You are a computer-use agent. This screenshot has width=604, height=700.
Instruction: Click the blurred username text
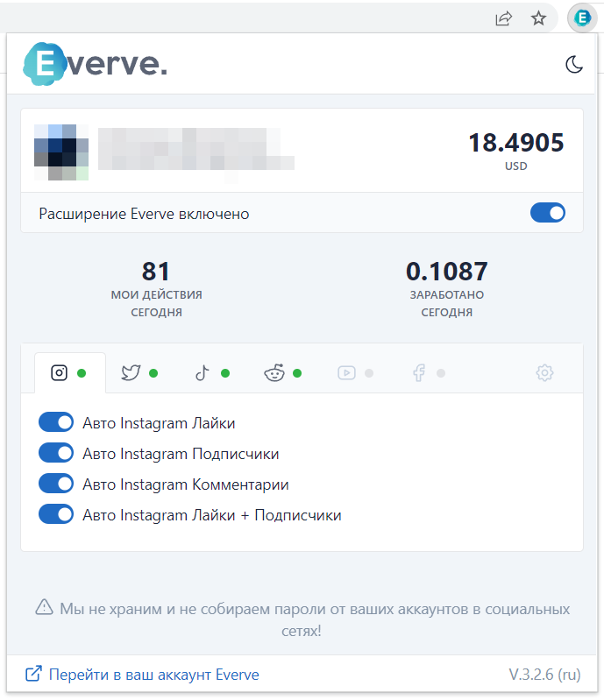point(195,149)
